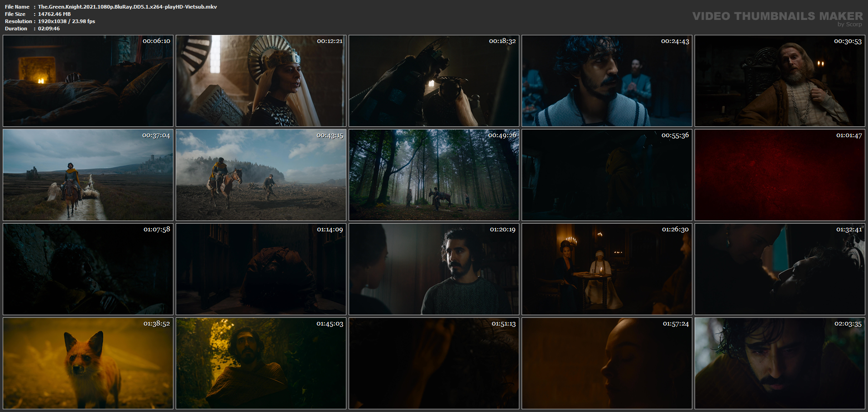Select the thumbnail at 00:12:21
This screenshot has height=412, width=868.
click(x=261, y=81)
